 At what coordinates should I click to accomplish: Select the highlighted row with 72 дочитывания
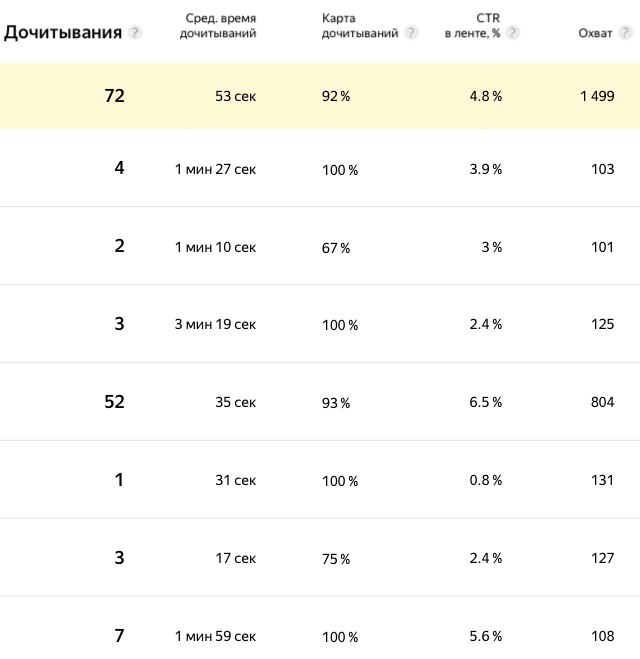coord(320,96)
